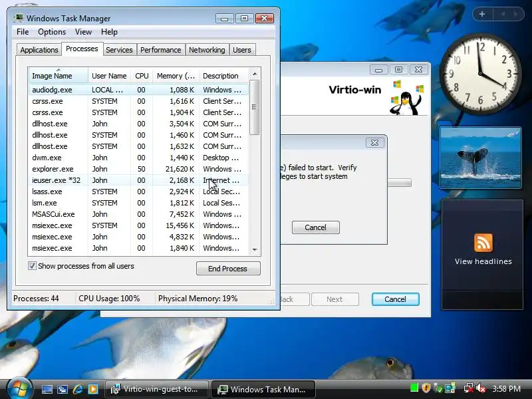Click CPU Usage: 100% status text

pos(109,299)
